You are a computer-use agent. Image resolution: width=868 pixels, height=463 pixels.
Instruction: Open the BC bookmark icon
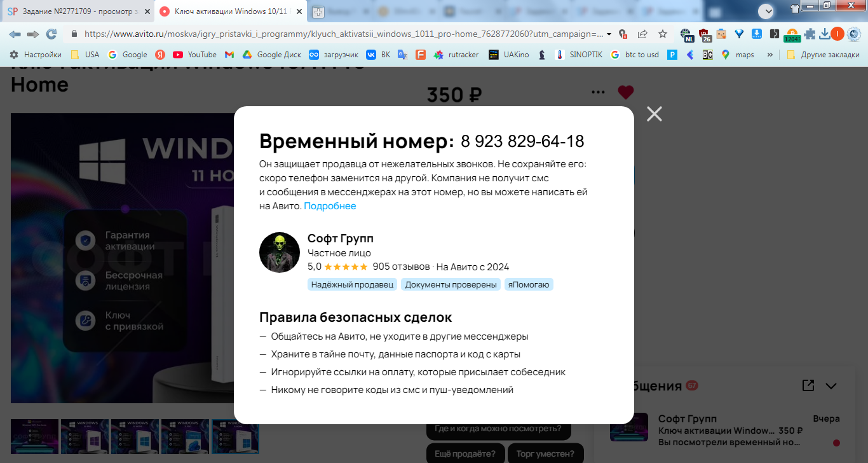[x=707, y=55]
